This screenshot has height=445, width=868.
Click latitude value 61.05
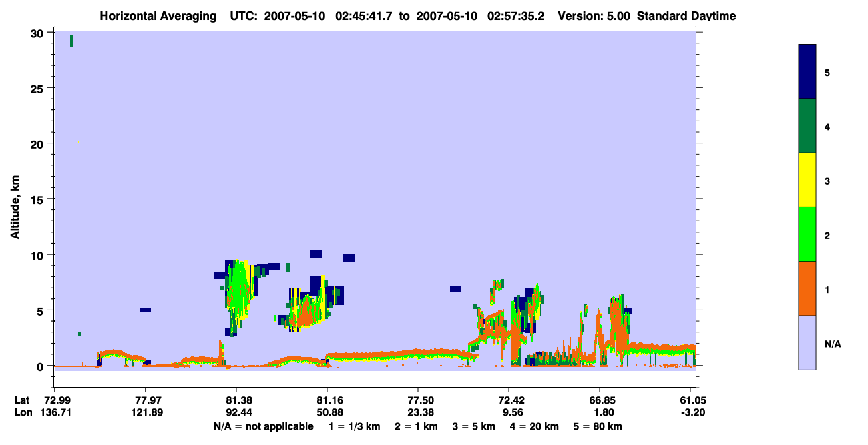(x=690, y=400)
